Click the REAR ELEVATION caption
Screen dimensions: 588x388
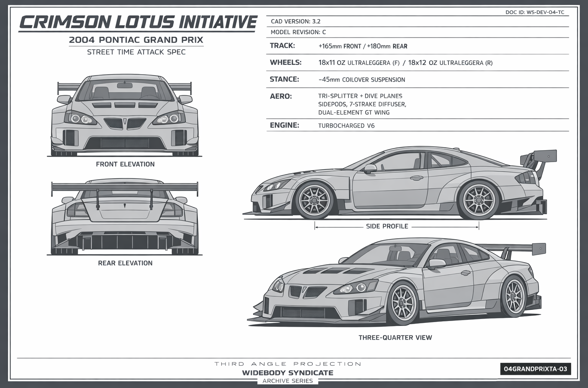point(125,263)
